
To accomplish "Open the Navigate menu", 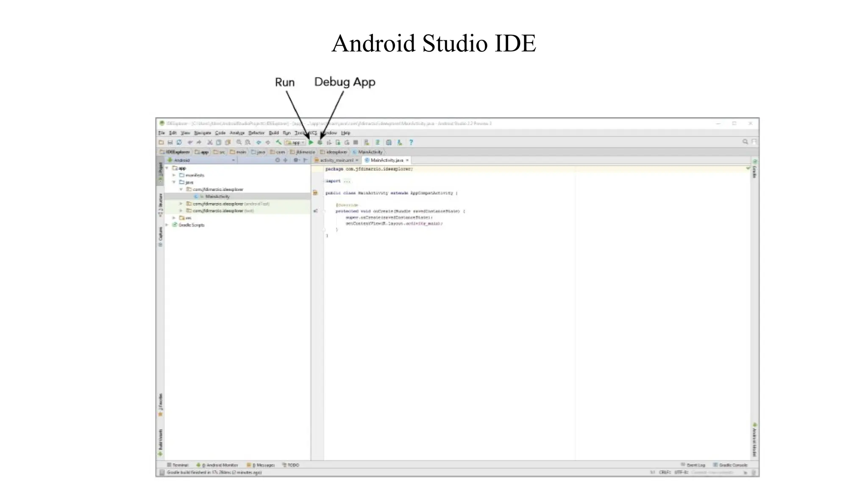I will pos(203,133).
